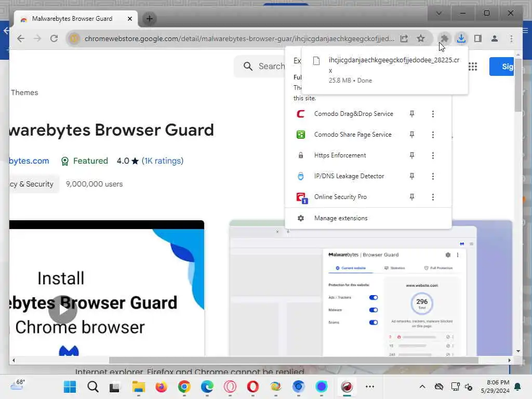Open more options for IP/DNS Leakage Detector
Viewport: 532px width, 399px height.
tap(433, 176)
